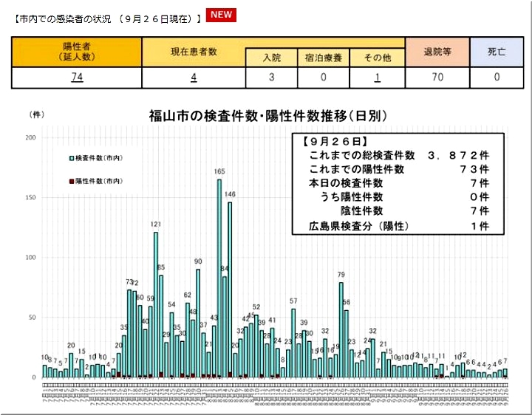
Task: Select the 陽性者(延人数) header cell
Action: (x=76, y=52)
